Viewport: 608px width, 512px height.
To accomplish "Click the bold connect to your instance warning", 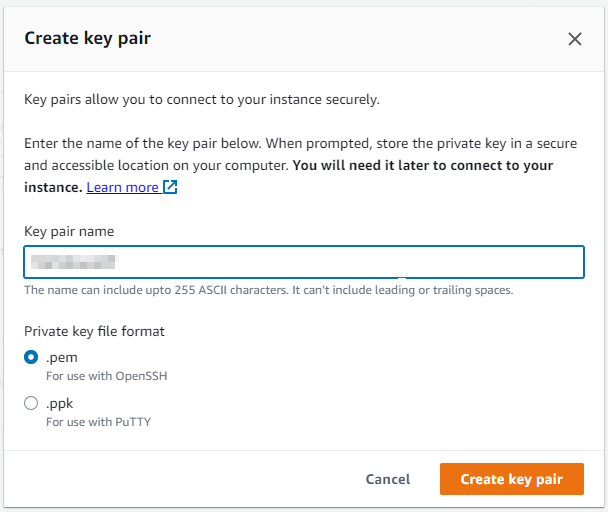I will (423, 165).
